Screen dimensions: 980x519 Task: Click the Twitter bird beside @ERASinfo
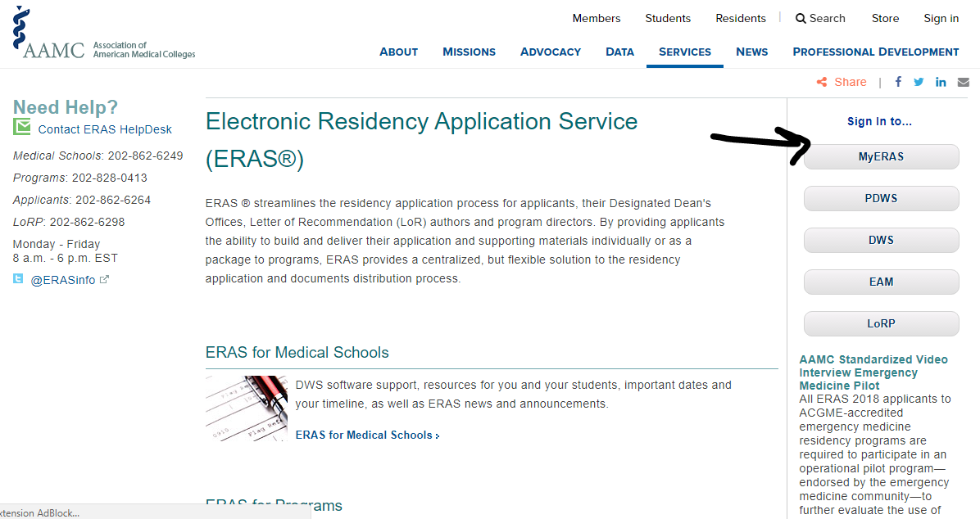tap(18, 279)
